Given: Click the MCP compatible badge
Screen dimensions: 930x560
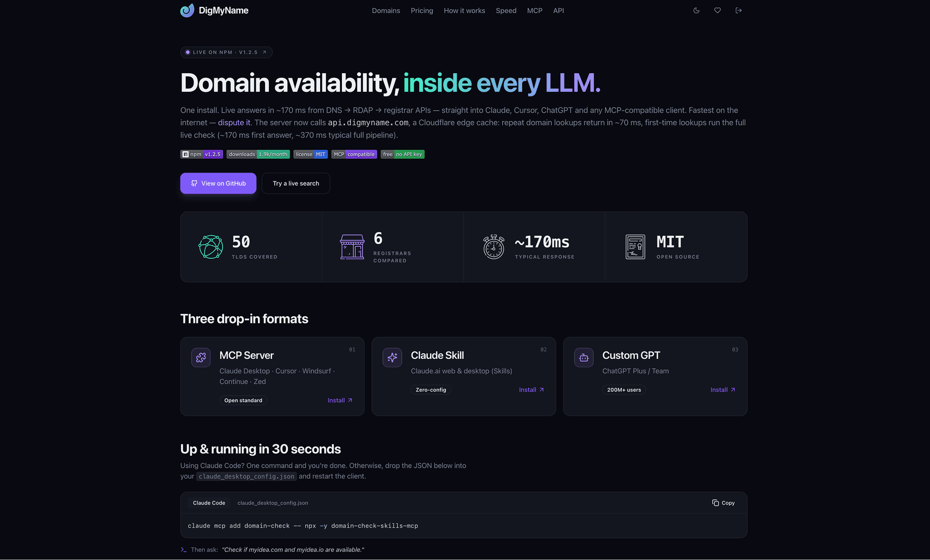Looking at the screenshot, I should [354, 154].
